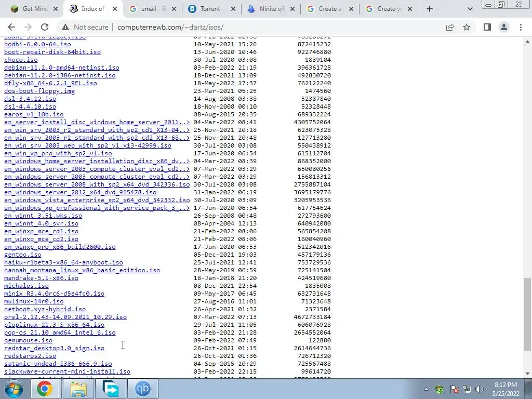Expand the tab search dropdown
The height and width of the screenshot is (399, 532).
click(470, 9)
